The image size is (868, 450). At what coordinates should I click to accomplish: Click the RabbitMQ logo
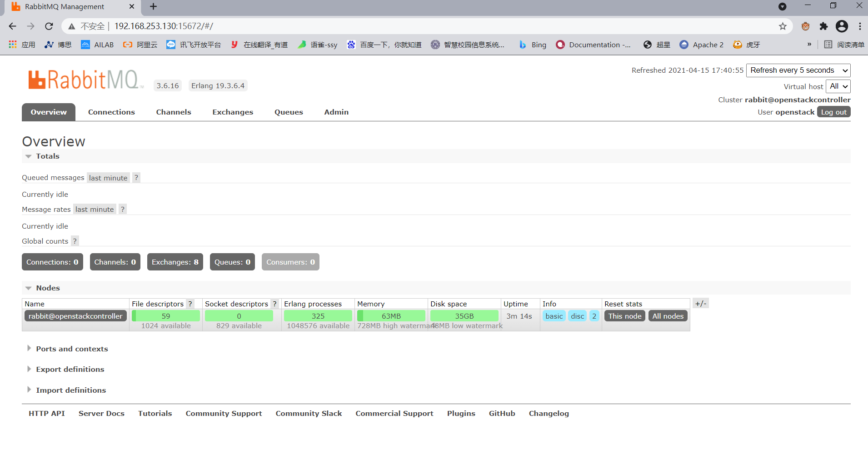coord(85,80)
